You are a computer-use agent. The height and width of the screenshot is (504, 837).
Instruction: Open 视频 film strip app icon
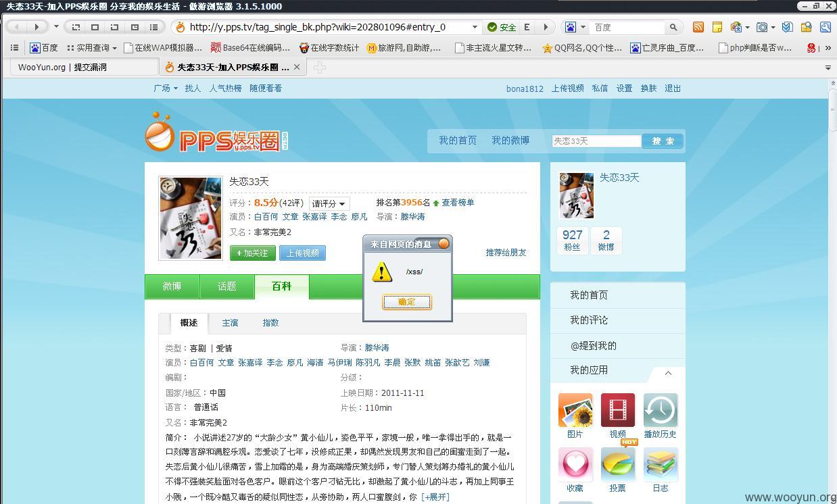(618, 410)
